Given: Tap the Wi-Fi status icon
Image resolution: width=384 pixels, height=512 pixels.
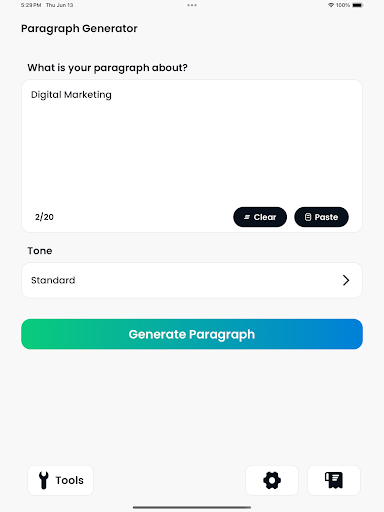Looking at the screenshot, I should [x=331, y=5].
